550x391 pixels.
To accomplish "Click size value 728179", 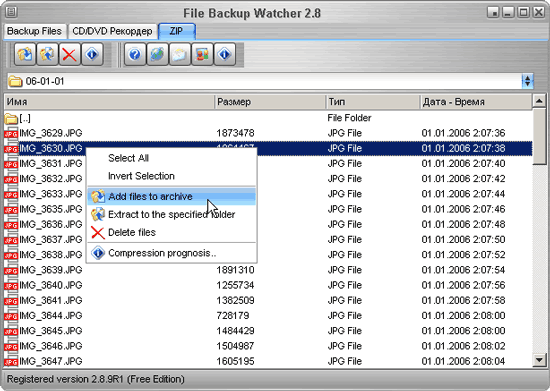I will pos(233,316).
